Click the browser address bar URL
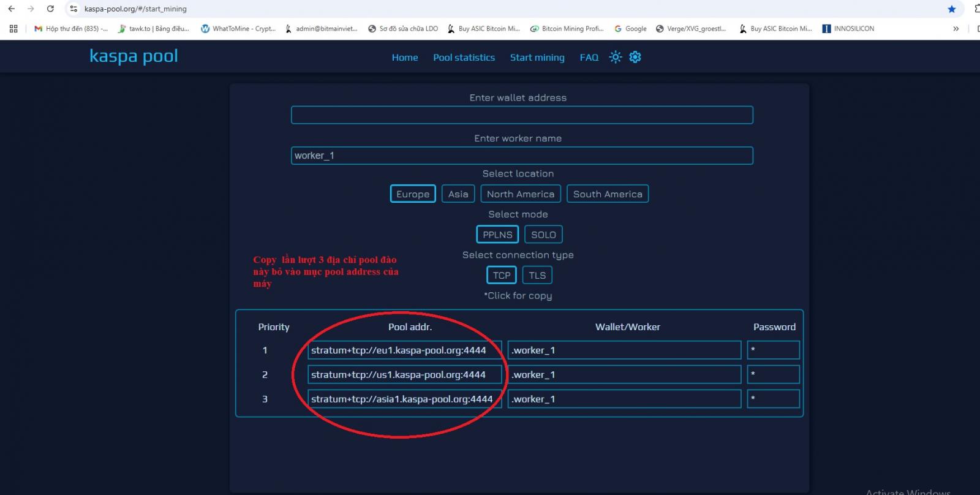The width and height of the screenshot is (980, 495). (x=135, y=9)
